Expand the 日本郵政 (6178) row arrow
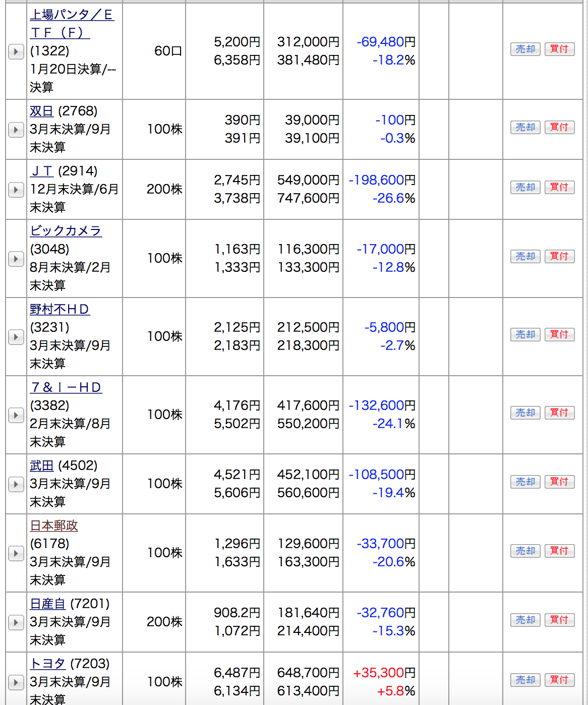The image size is (588, 705). pyautogui.click(x=16, y=553)
